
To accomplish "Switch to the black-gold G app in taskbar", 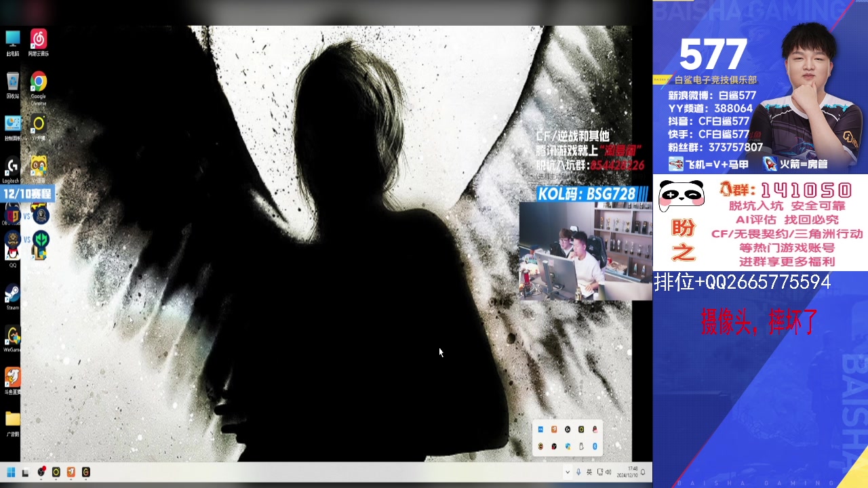I will [86, 472].
